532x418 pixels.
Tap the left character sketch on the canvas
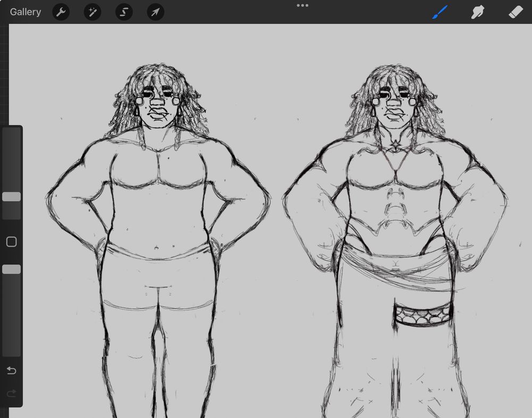[x=157, y=213]
